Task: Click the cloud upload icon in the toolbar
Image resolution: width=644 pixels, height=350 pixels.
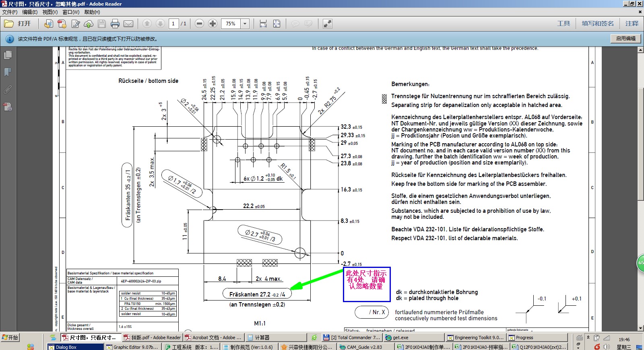Action: (x=89, y=24)
